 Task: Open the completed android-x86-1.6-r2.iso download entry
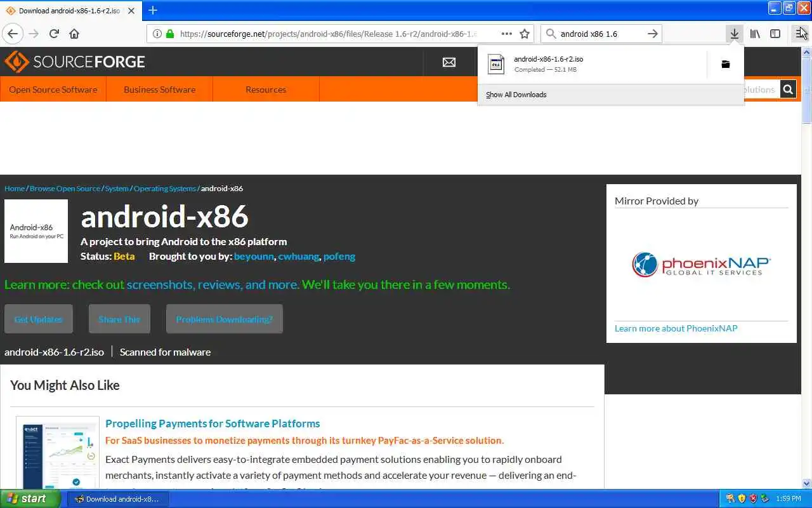pyautogui.click(x=592, y=64)
